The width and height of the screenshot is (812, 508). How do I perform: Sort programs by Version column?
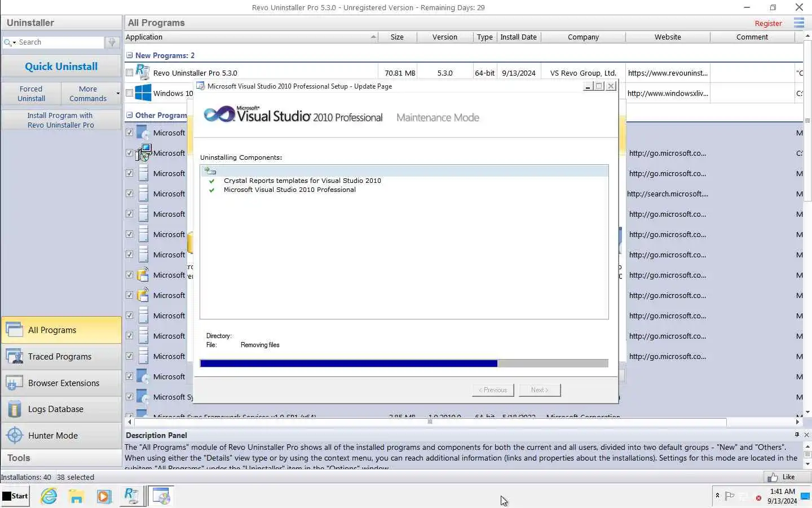444,37
